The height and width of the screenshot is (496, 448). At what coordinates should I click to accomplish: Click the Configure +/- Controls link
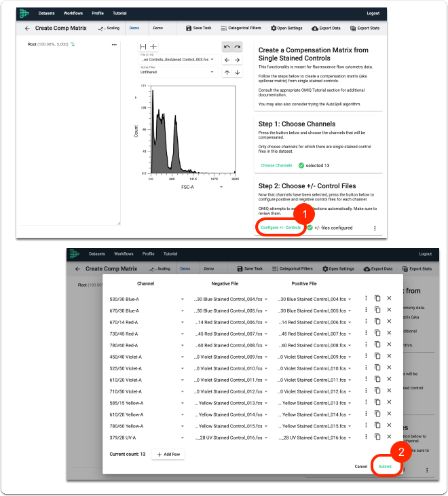coord(280,228)
